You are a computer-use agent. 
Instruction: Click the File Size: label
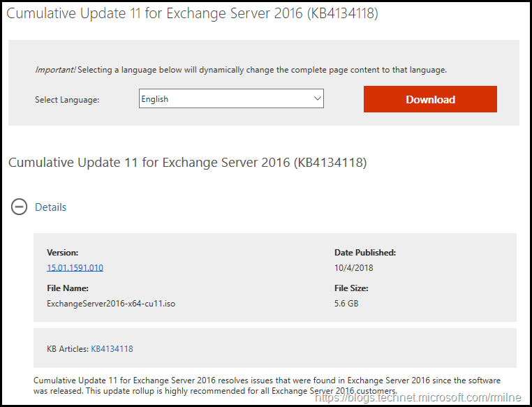351,288
